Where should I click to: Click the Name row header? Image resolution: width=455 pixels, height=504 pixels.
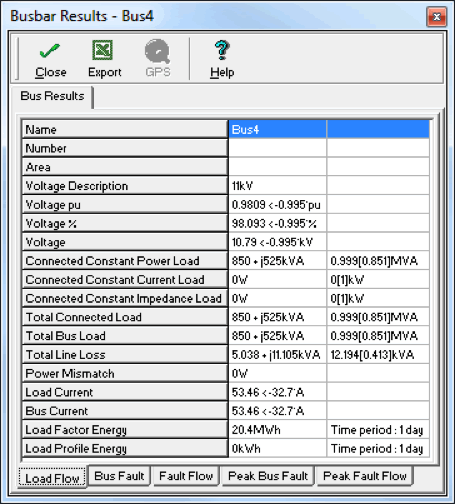pos(125,129)
